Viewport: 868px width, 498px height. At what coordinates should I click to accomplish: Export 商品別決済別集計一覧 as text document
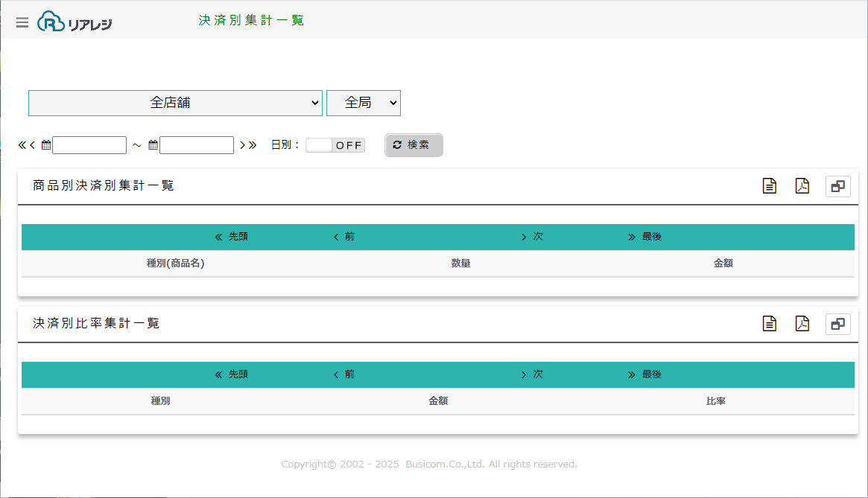[x=770, y=186]
